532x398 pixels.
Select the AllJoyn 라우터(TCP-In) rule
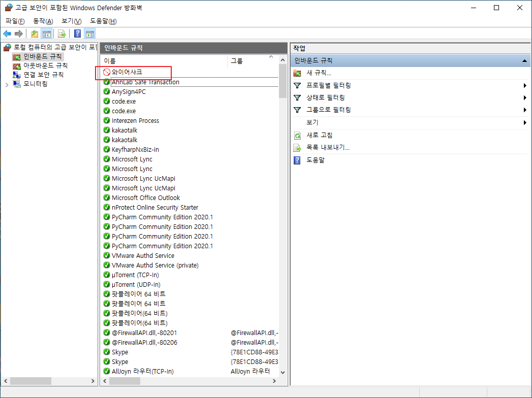tap(190, 371)
